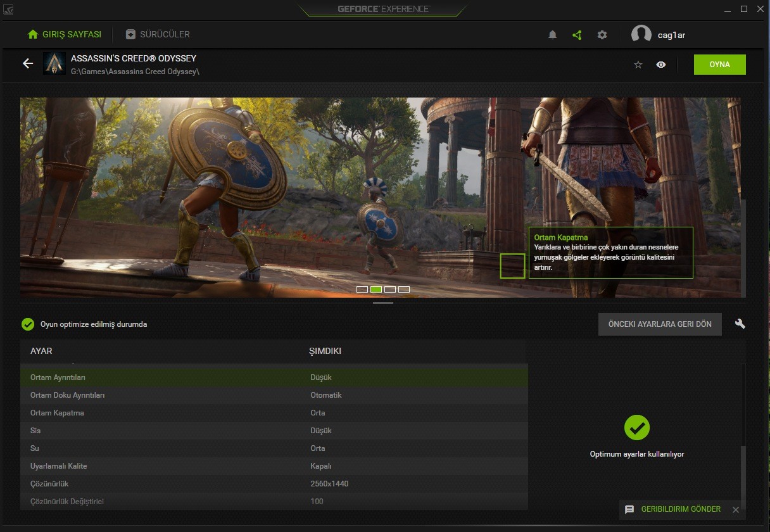The height and width of the screenshot is (532, 770).
Task: Click the AYAR column header
Action: [x=41, y=351]
